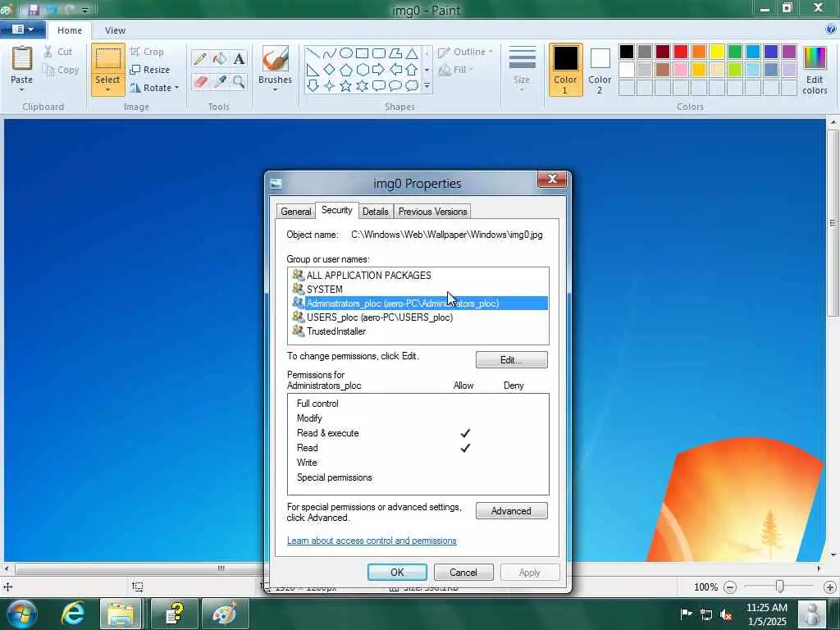Click the Paint icon in the taskbar
The height and width of the screenshot is (630, 840).
(225, 613)
